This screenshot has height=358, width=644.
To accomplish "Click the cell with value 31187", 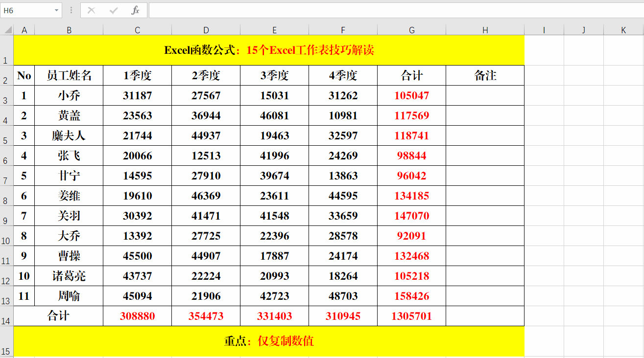I will [x=138, y=96].
